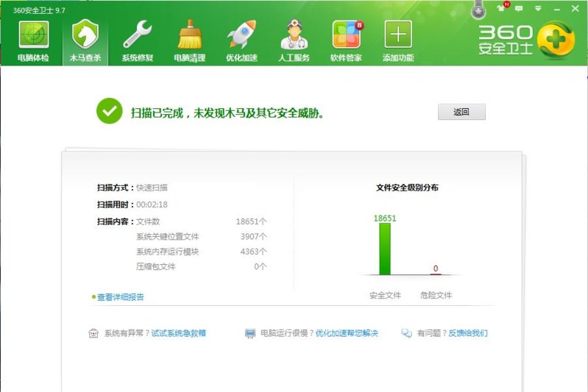This screenshot has height=392, width=588.
Task: Open the main menu dropdown arrow
Action: pos(538,8)
